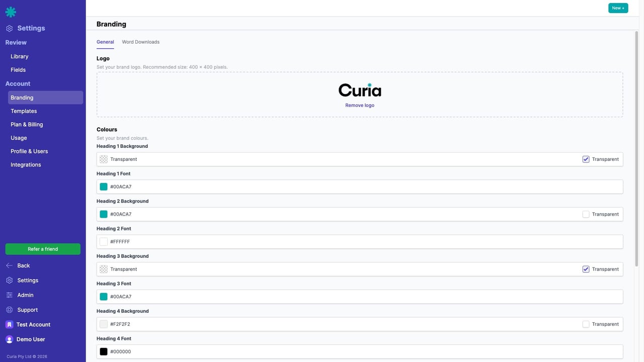This screenshot has width=644, height=362.
Task: Open Templates in the sidebar
Action: click(24, 111)
